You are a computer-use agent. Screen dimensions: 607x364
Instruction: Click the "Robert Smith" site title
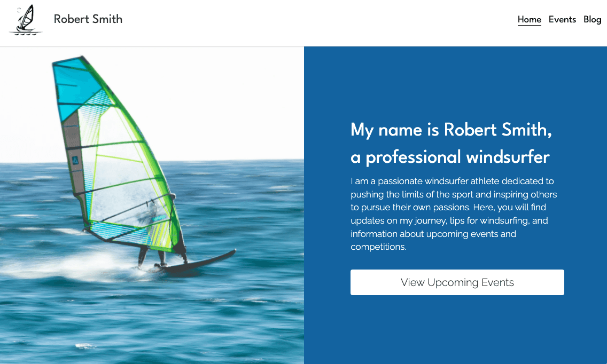click(88, 19)
